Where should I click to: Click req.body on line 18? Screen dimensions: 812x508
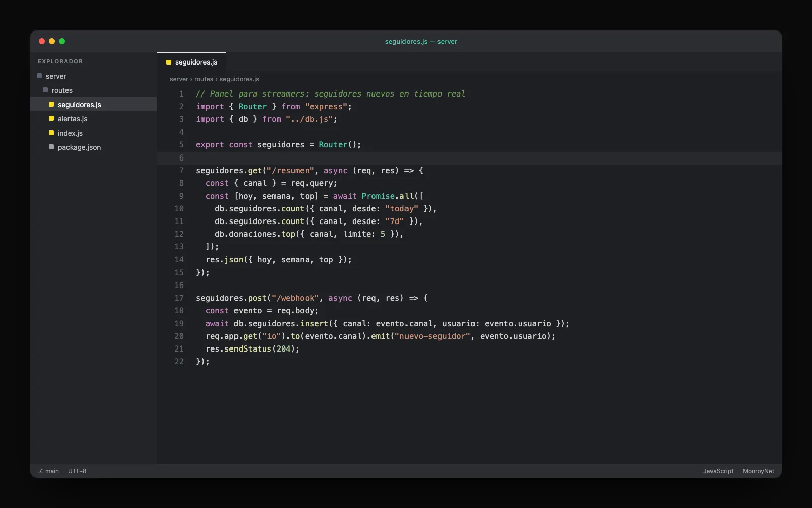295,311
